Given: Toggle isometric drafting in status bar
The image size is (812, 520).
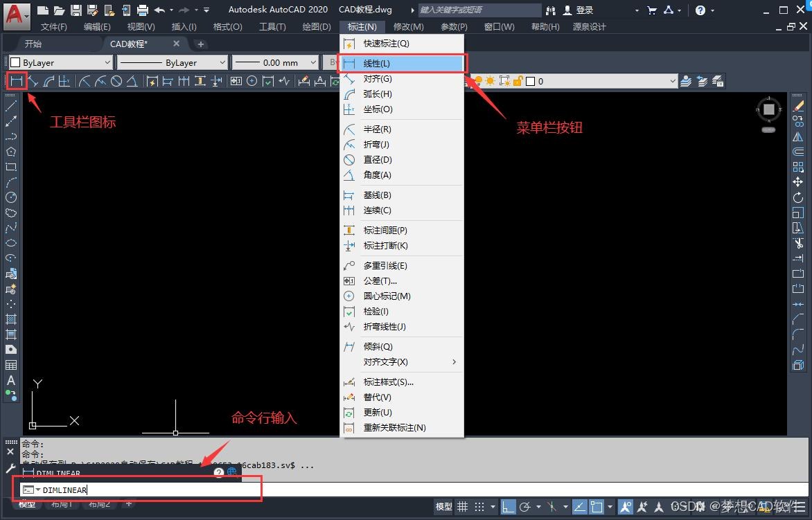Looking at the screenshot, I should coord(552,507).
